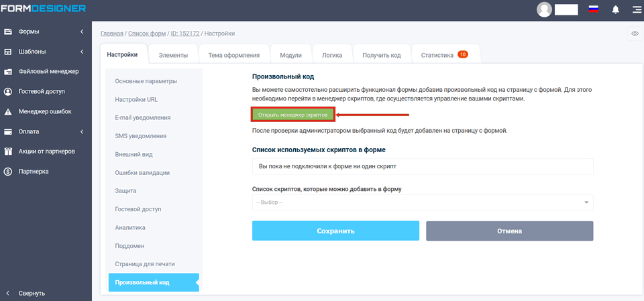Click the Партнерка sidebar label
Screen dimensions: 644x301
34,172
